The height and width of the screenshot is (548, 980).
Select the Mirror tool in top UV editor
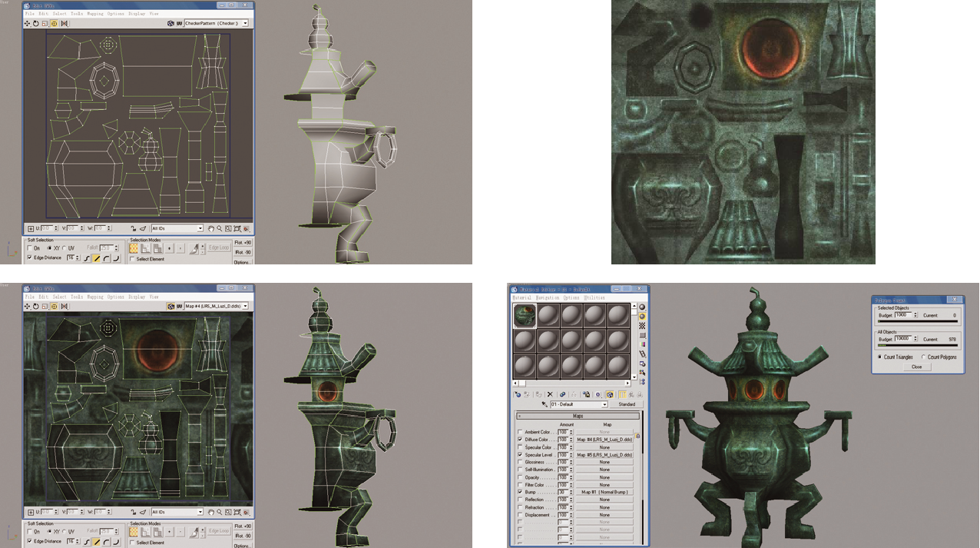[64, 24]
